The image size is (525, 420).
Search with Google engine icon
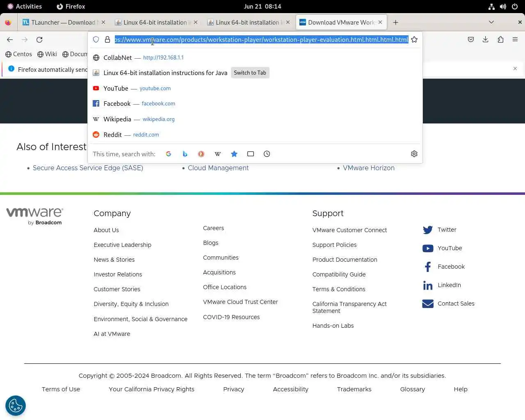(169, 154)
